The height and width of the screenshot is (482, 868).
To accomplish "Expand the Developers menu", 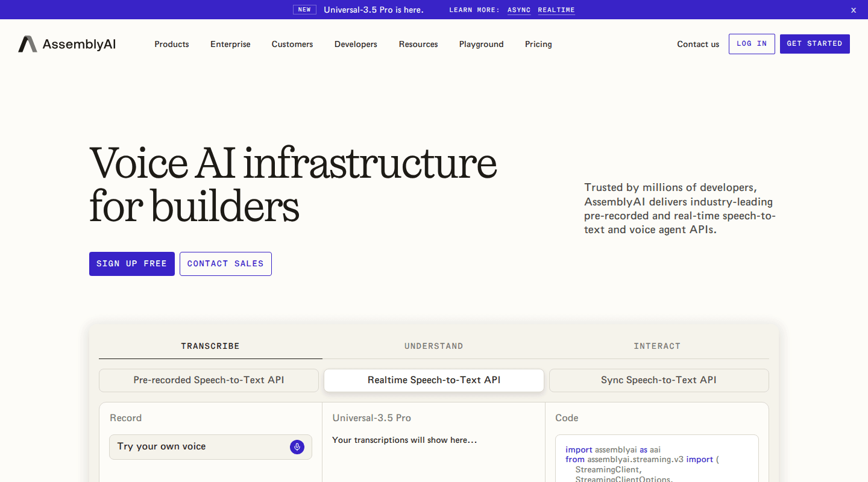I will tap(356, 44).
